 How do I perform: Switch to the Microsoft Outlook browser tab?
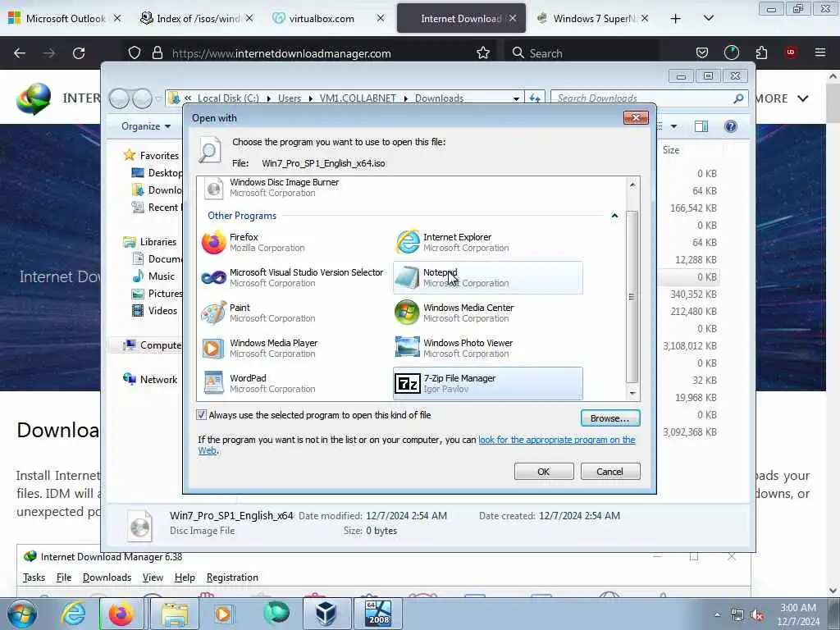[x=64, y=19]
